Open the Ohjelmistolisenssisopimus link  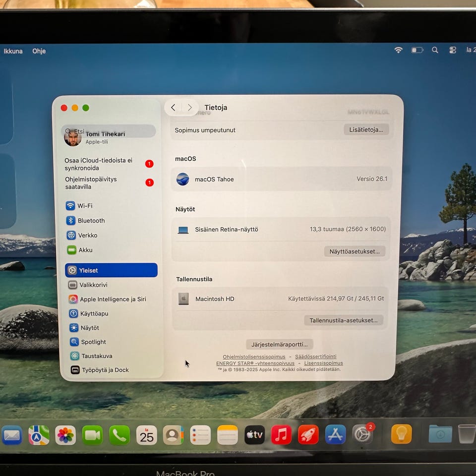pos(254,357)
